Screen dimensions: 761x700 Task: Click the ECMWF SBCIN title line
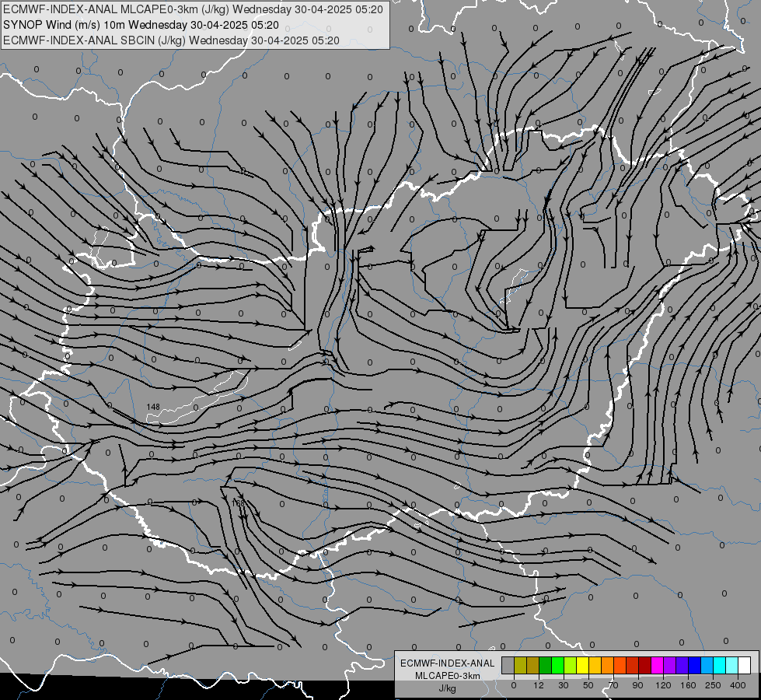pos(171,40)
